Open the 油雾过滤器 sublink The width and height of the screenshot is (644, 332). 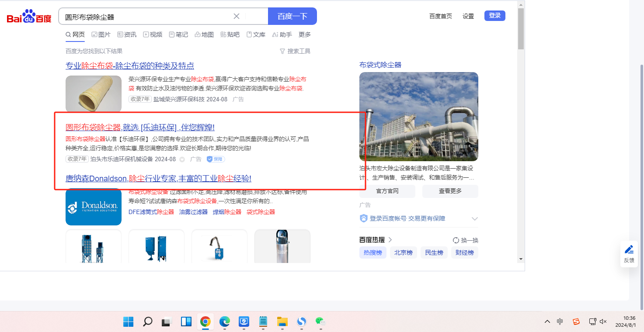[193, 212]
